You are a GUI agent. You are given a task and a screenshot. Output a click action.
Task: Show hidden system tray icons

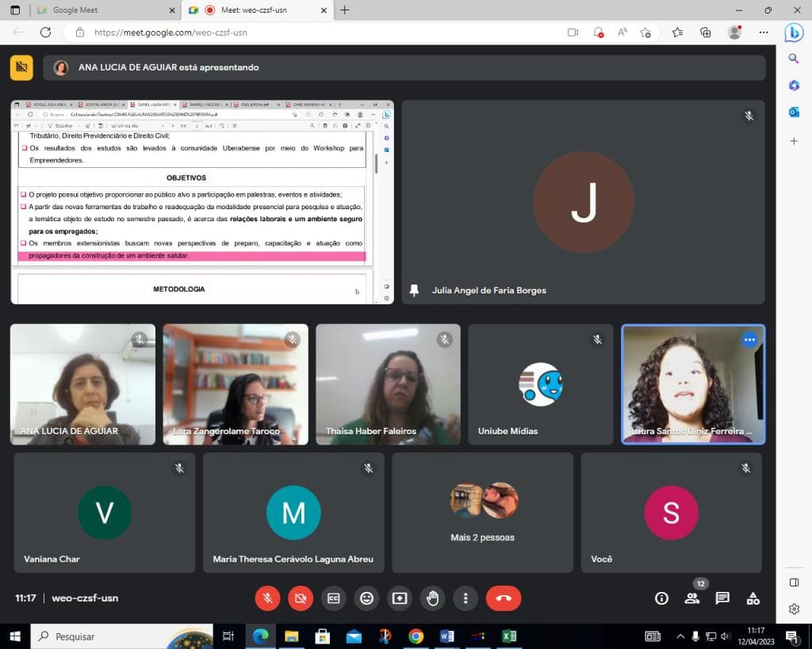(680, 636)
